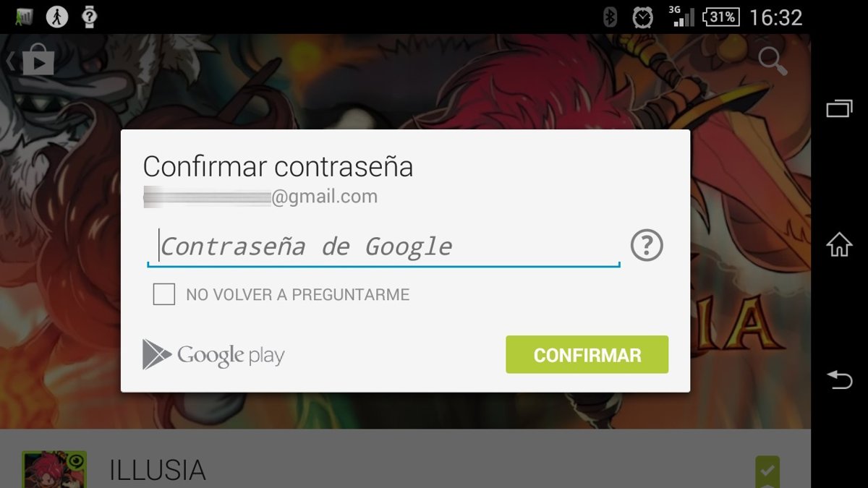The height and width of the screenshot is (488, 868).
Task: Tap the walking pedestrian notification icon
Action: tap(57, 16)
